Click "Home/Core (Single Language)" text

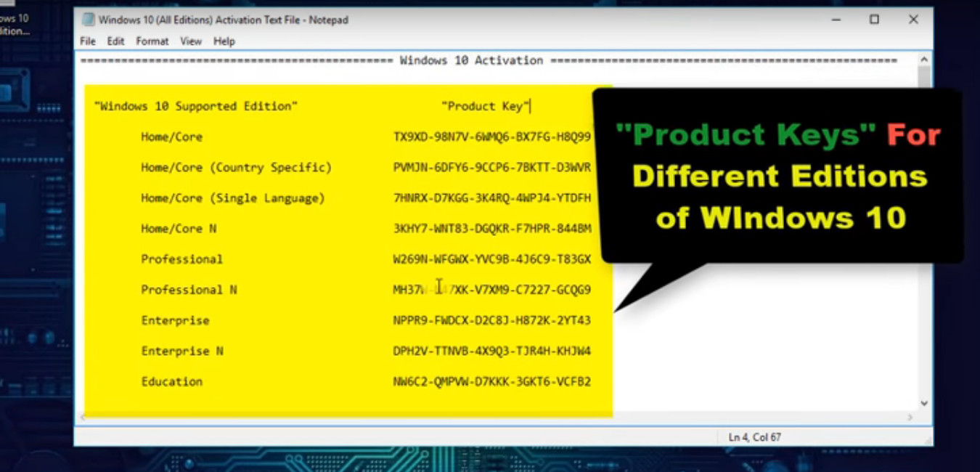(233, 198)
